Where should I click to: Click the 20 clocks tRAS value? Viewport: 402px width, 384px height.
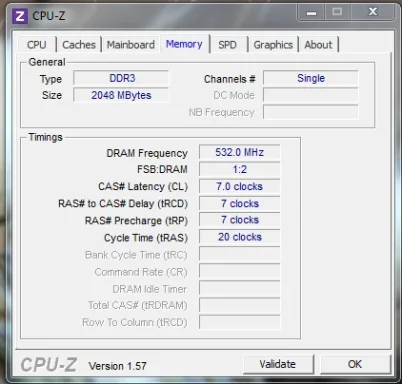[x=239, y=237]
